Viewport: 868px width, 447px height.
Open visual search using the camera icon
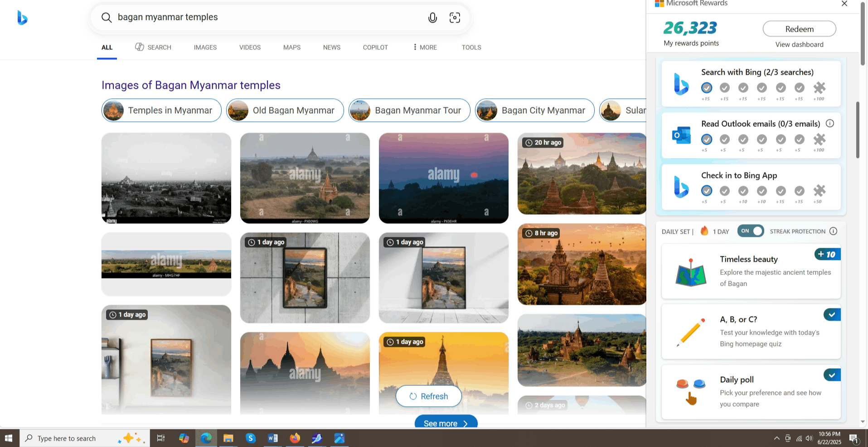pyautogui.click(x=455, y=17)
